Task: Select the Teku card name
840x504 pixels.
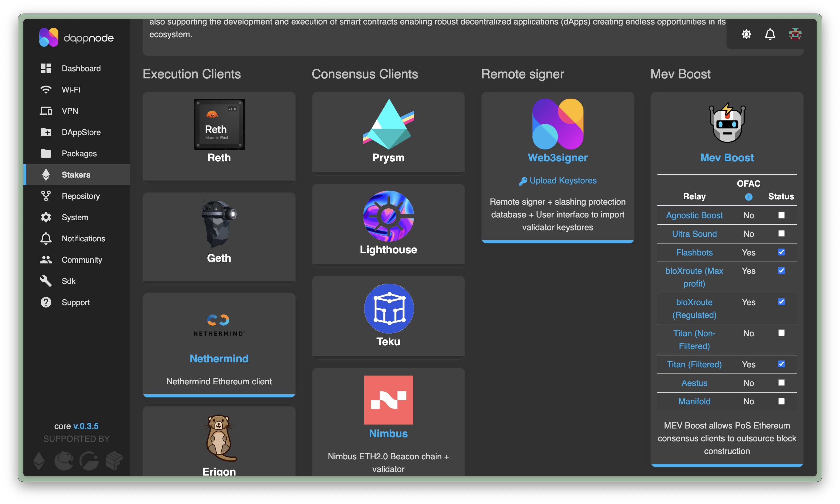Action: coord(388,341)
